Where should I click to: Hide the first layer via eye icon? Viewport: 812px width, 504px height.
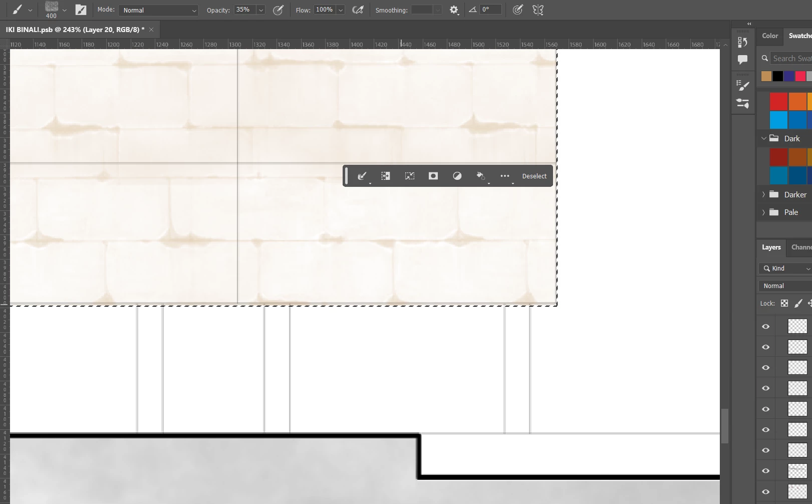[x=766, y=327]
